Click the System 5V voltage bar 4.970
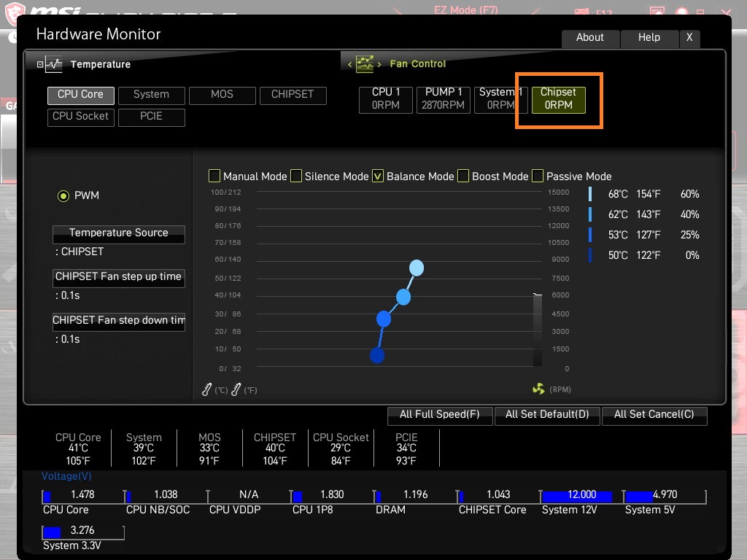The height and width of the screenshot is (560, 747). pos(665,496)
